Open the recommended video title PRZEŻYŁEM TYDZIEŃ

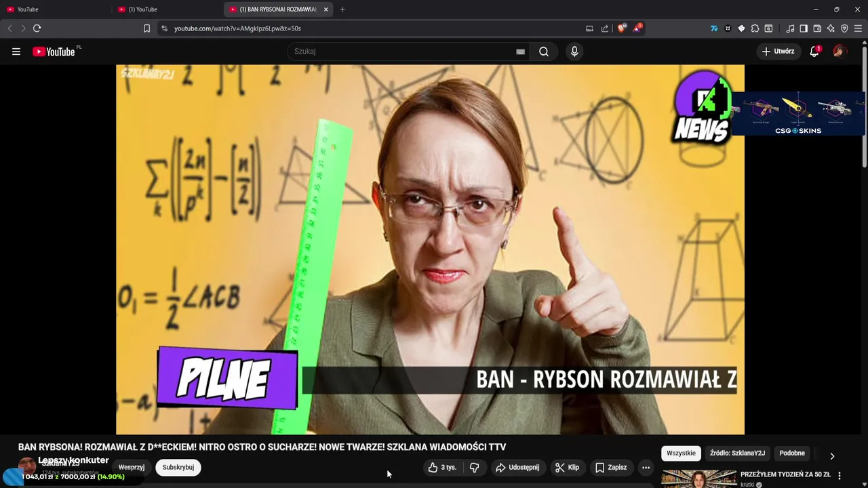785,474
